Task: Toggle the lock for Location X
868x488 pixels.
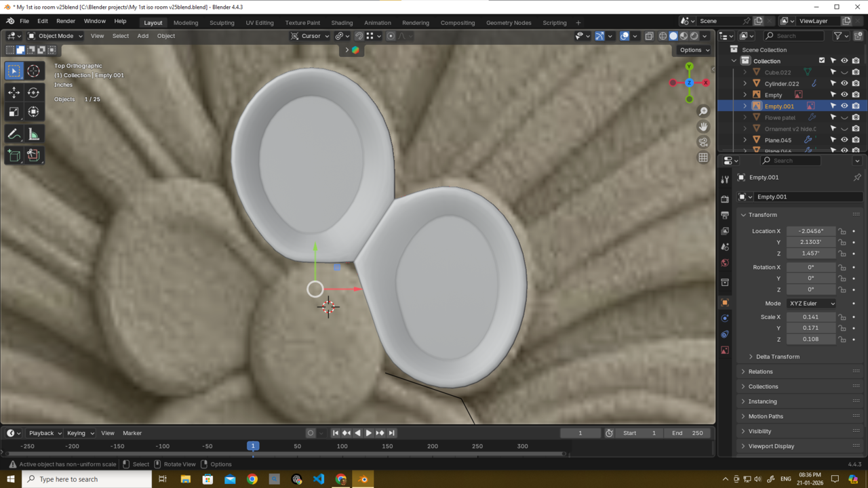Action: (842, 231)
